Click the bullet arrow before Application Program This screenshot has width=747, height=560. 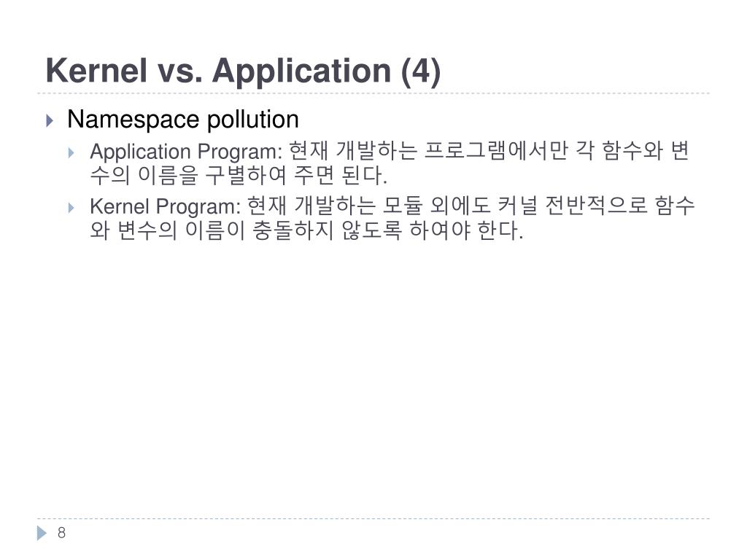pyautogui.click(x=71, y=153)
